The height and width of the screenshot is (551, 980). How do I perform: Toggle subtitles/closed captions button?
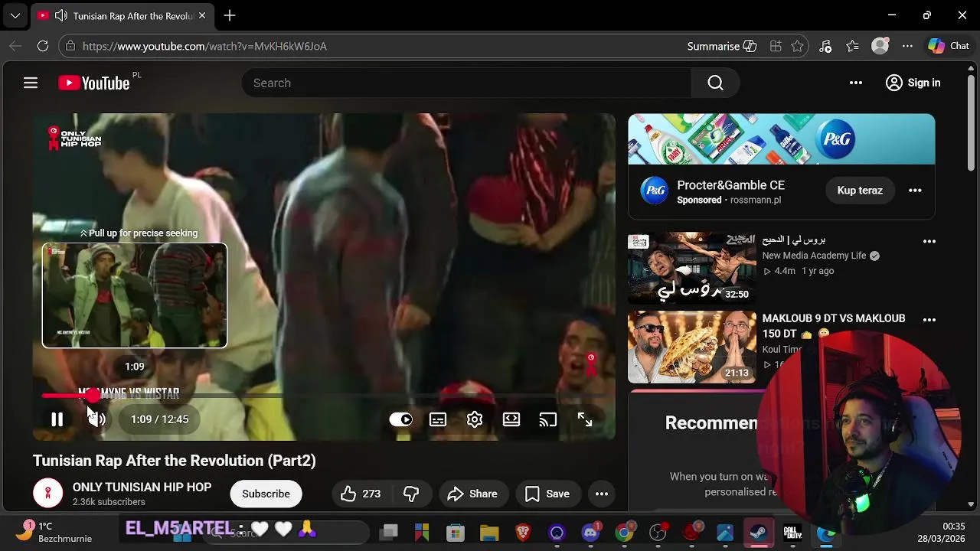pyautogui.click(x=438, y=419)
